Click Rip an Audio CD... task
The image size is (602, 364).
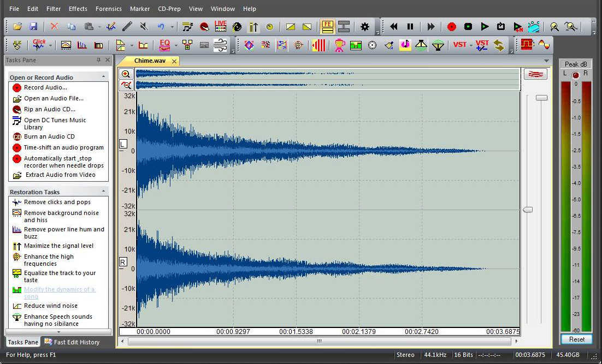(x=50, y=109)
